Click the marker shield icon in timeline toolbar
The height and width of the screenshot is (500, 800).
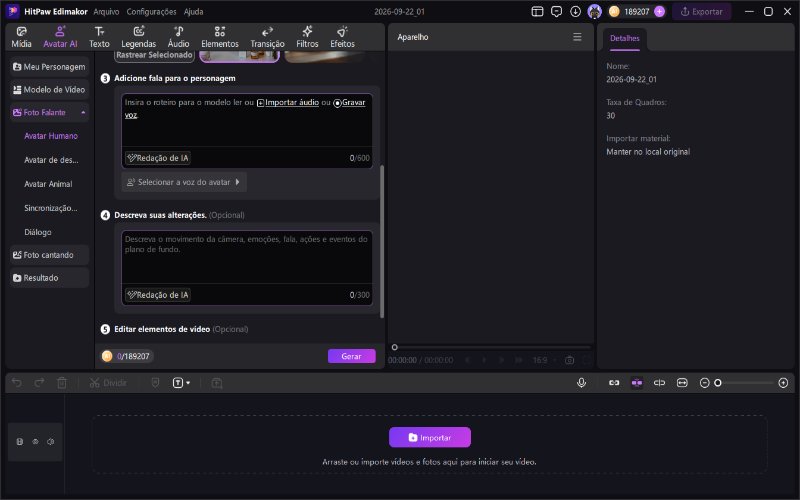[x=156, y=383]
